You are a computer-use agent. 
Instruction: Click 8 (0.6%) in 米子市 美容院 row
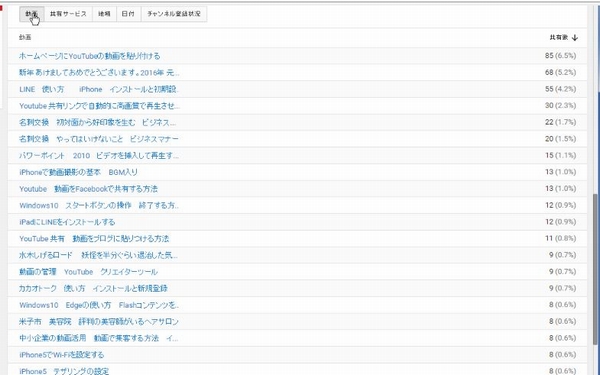coord(562,322)
